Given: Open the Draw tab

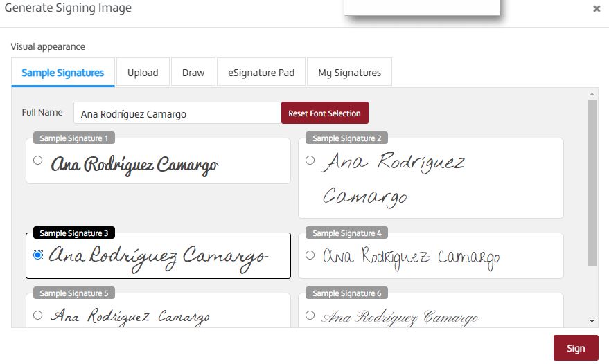Looking at the screenshot, I should [193, 73].
